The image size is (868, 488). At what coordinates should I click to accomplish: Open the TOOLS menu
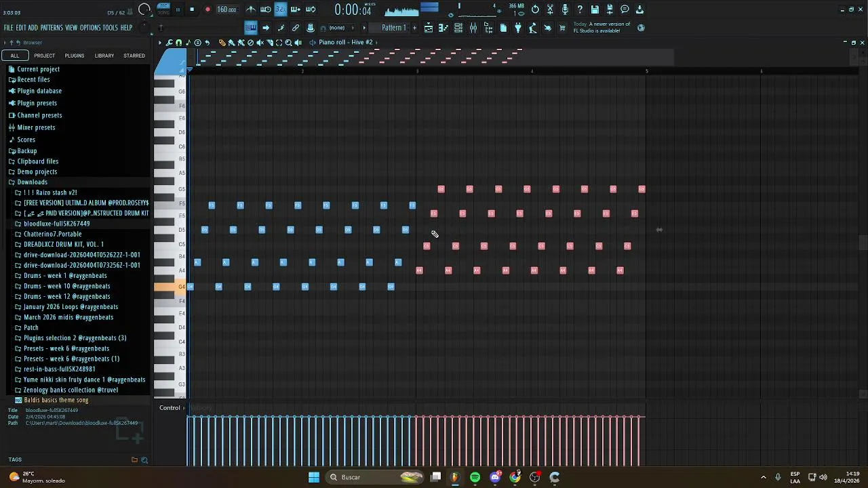[x=111, y=28]
